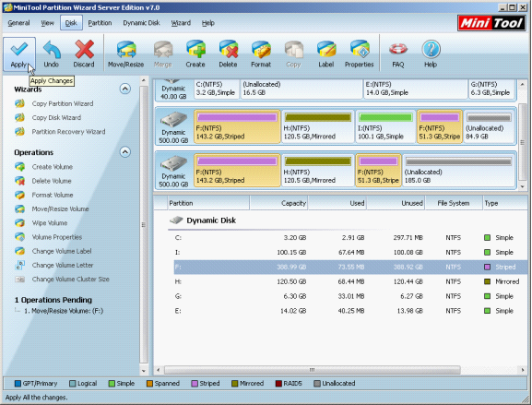Launch Copy Disk Wizard

click(48, 118)
